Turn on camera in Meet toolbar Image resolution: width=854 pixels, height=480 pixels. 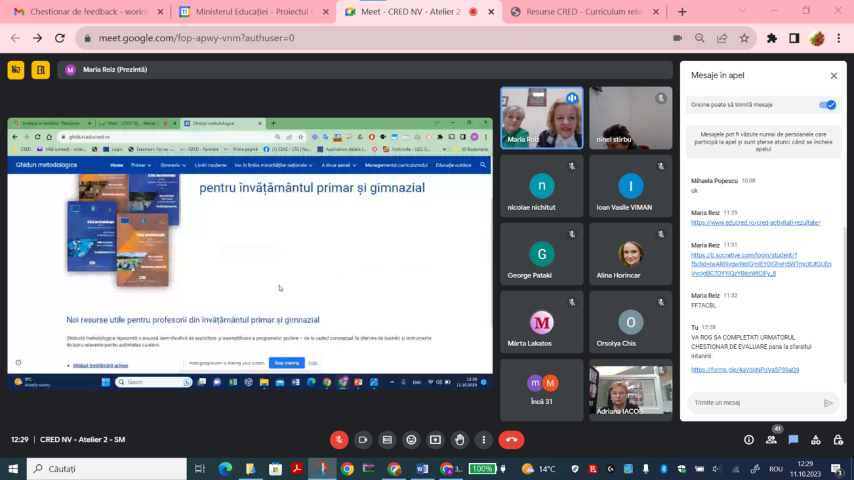pyautogui.click(x=363, y=439)
